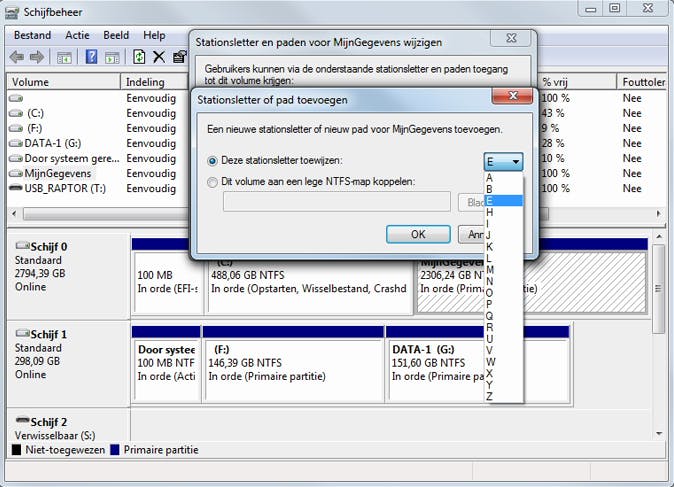Viewport: 674px width, 487px height.
Task: Click scroll-down arrow in disk pane
Action: 659,434
